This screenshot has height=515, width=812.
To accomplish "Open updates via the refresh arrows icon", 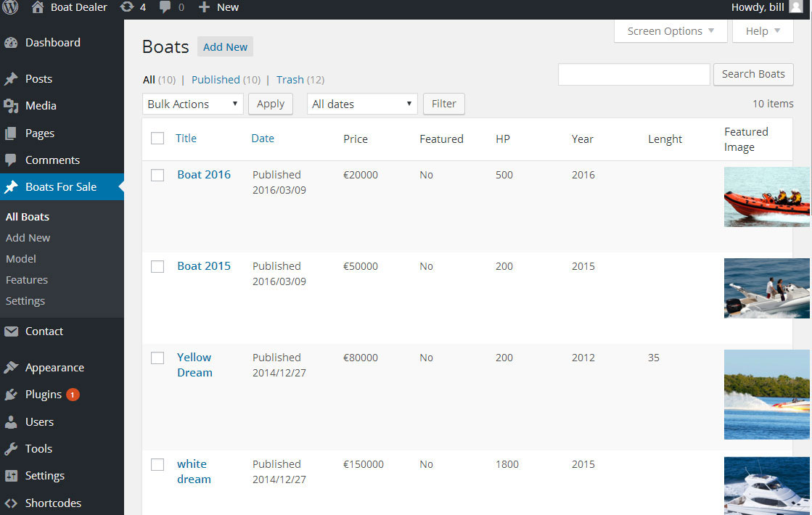I will [x=128, y=8].
